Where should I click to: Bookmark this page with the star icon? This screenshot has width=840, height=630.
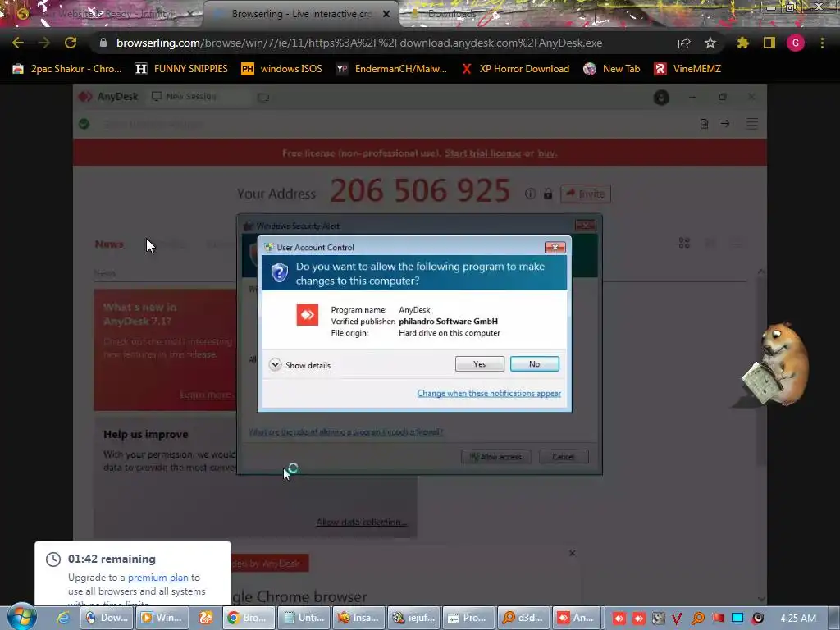tap(710, 43)
